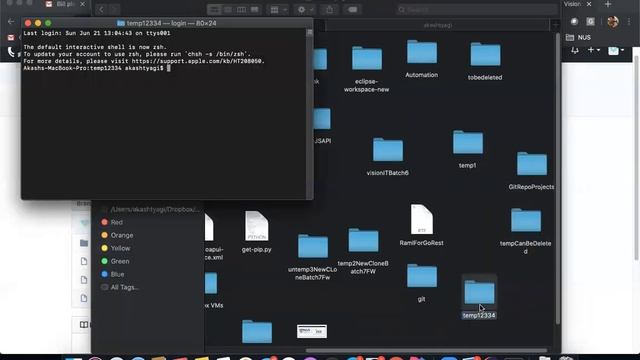Click the Finder share button

(x=329, y=9)
